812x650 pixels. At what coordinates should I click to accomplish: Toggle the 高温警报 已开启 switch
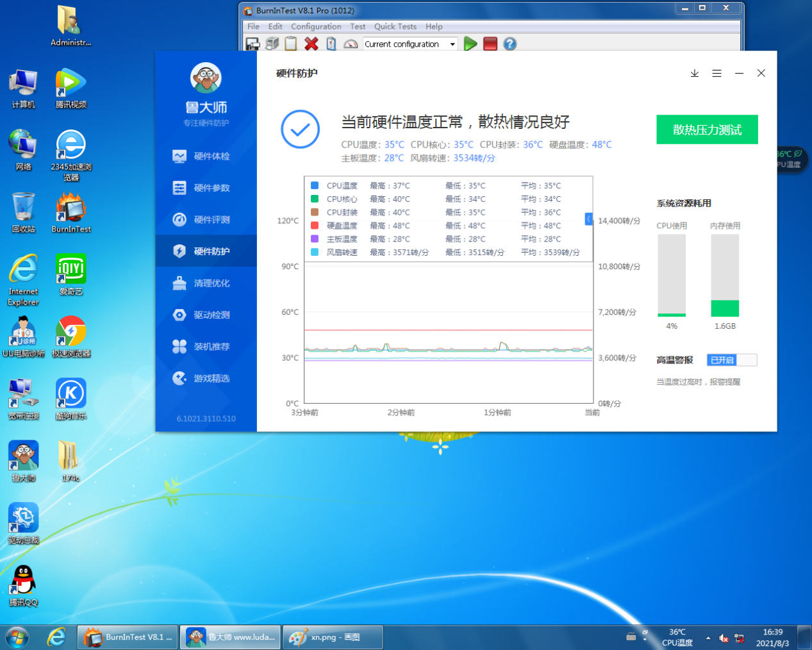(731, 360)
